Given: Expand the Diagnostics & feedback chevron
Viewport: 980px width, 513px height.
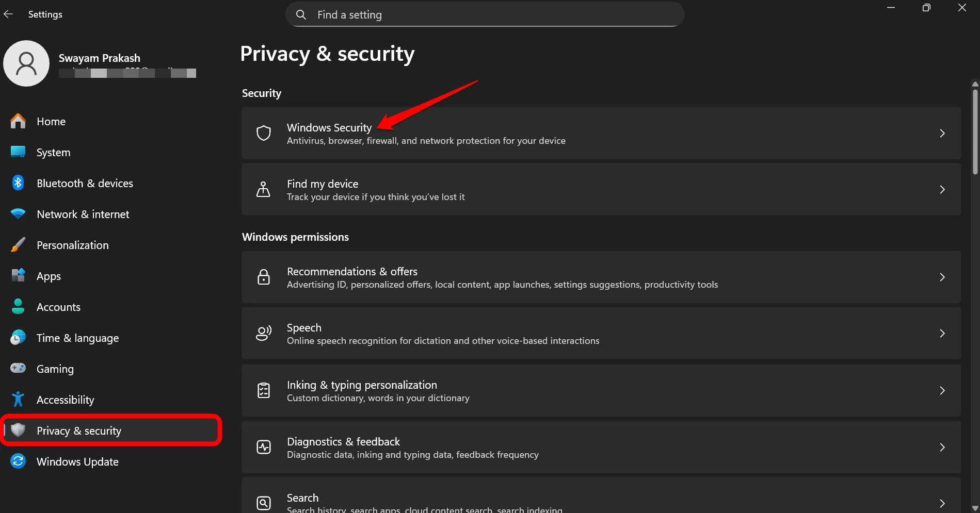Looking at the screenshot, I should coord(943,447).
